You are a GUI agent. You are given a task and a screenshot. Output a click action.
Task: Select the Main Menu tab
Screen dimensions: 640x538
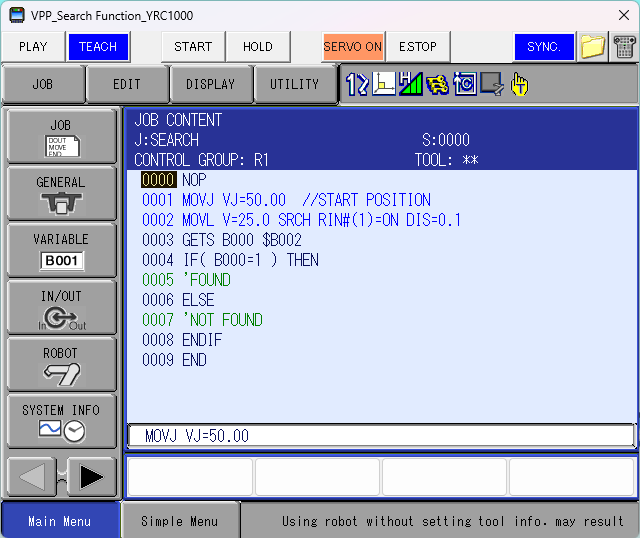pos(59,521)
